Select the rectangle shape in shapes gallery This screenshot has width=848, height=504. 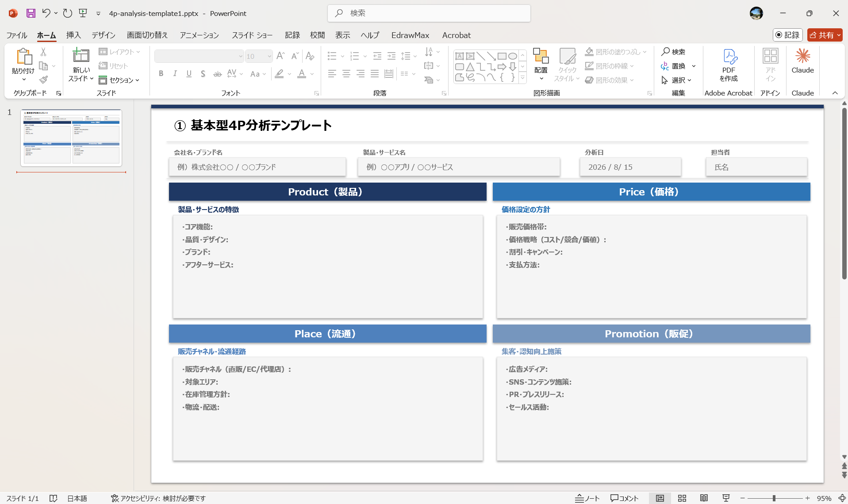(502, 56)
